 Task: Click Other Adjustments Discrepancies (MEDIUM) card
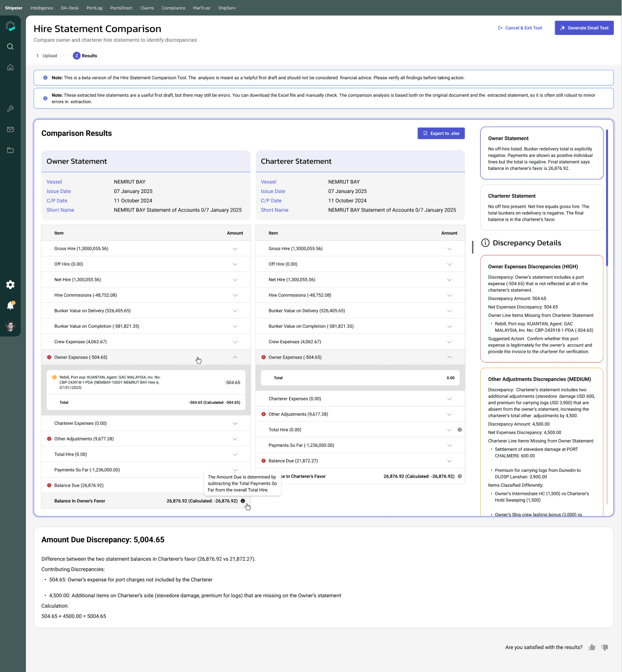coord(542,442)
